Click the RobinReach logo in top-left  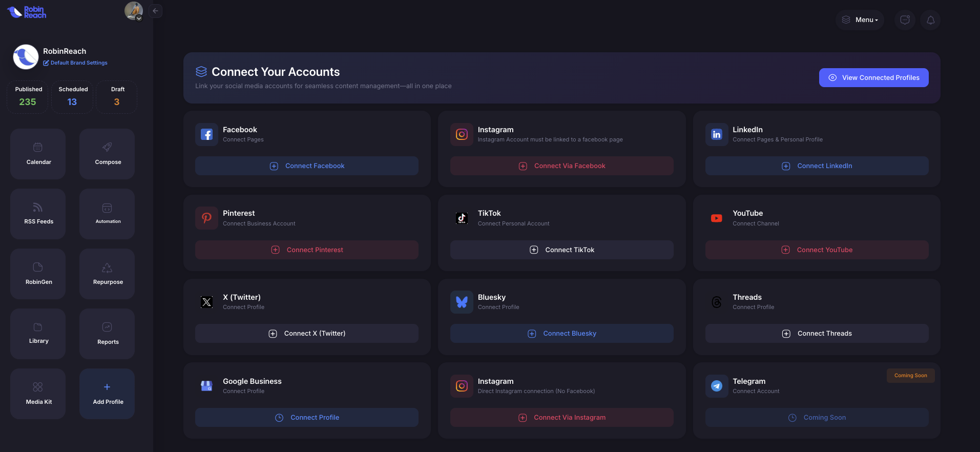(27, 12)
